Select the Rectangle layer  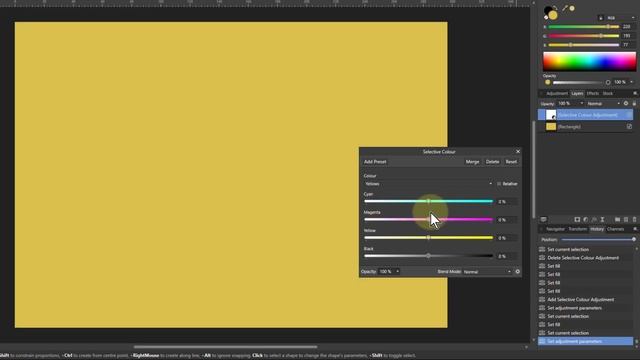586,127
